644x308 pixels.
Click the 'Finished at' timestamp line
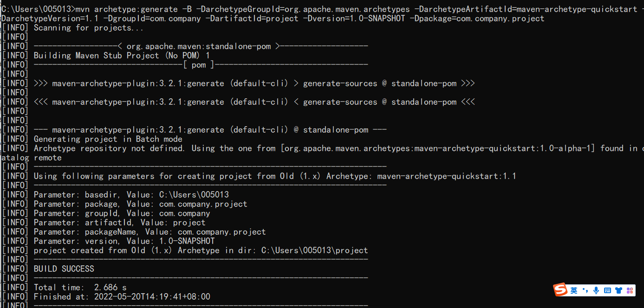coord(122,297)
